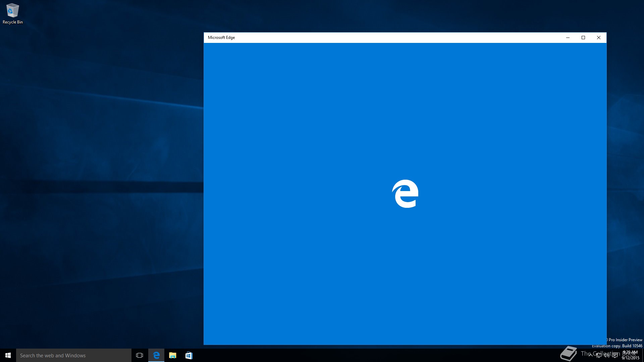Minimize the Microsoft Edge window
Screen dimensions: 644x362
click(x=568, y=38)
